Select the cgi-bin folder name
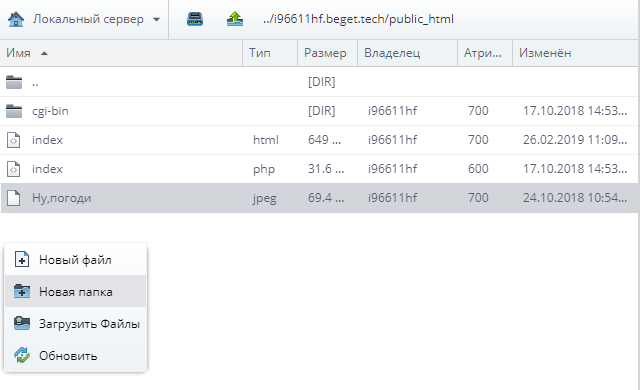The height and width of the screenshot is (390, 640). (x=50, y=111)
